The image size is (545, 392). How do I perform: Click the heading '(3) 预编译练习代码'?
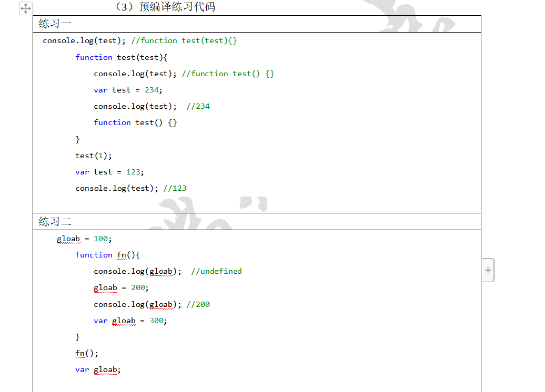165,7
